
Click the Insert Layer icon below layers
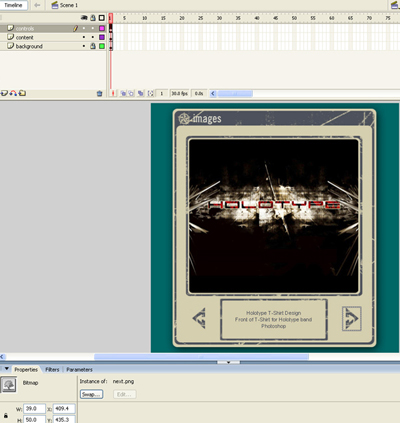4,93
